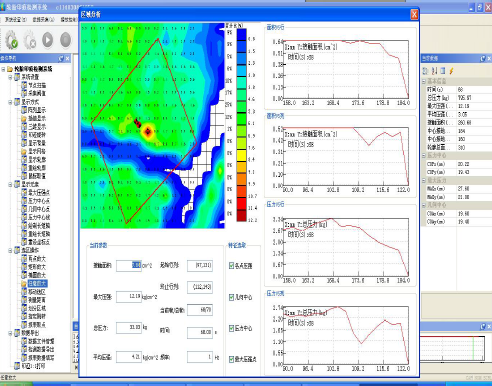Image resolution: width=492 pixels, height=386 pixels.
Task: Click the pin icon on left navigation panel header
Action: [61, 58]
